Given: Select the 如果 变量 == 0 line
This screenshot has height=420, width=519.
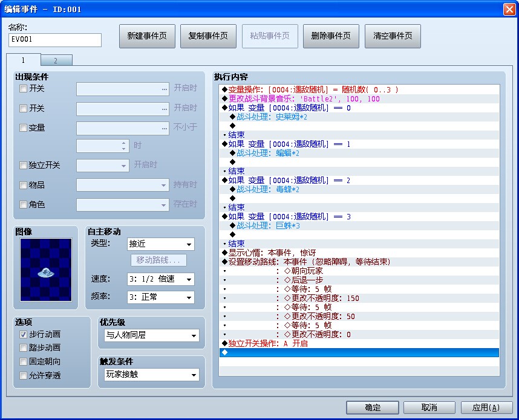Looking at the screenshot, I should click(359, 108).
